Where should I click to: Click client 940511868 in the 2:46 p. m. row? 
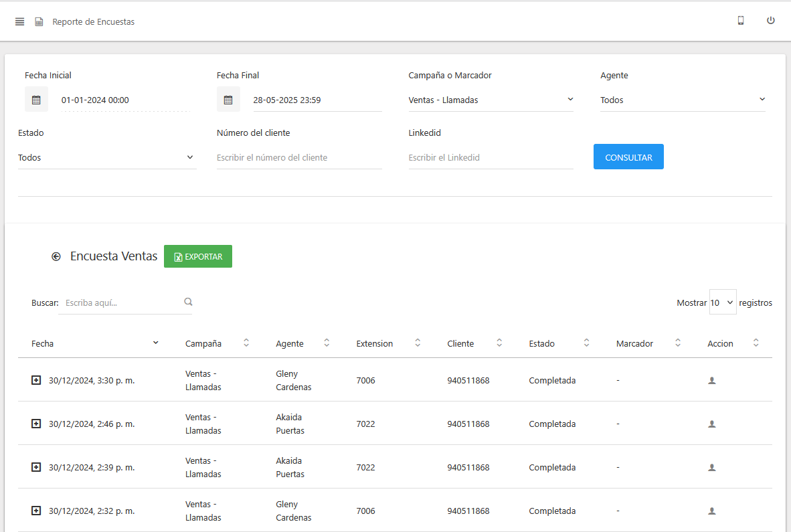pyautogui.click(x=468, y=424)
